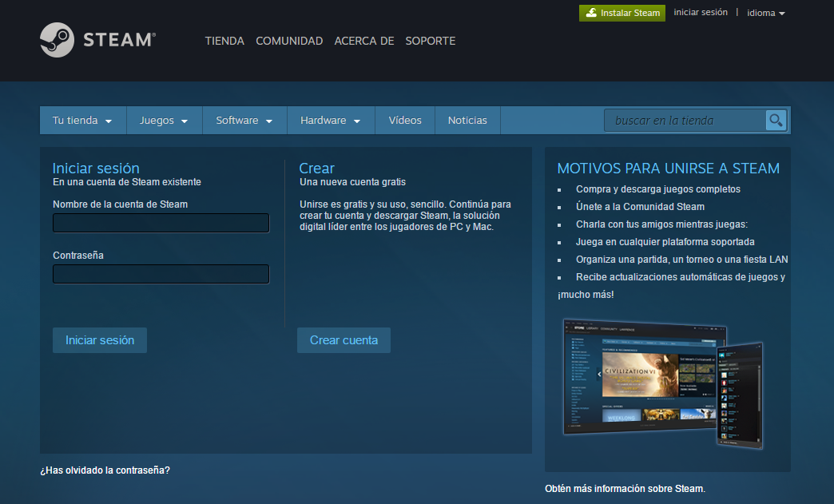Open the TIENDA menu item
The image size is (834, 504).
[224, 41]
